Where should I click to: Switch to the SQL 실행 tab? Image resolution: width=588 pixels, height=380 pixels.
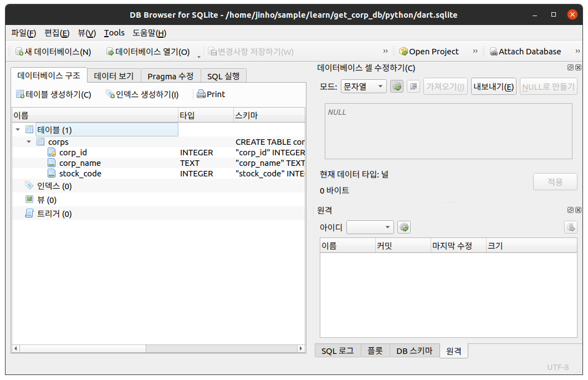pos(223,76)
